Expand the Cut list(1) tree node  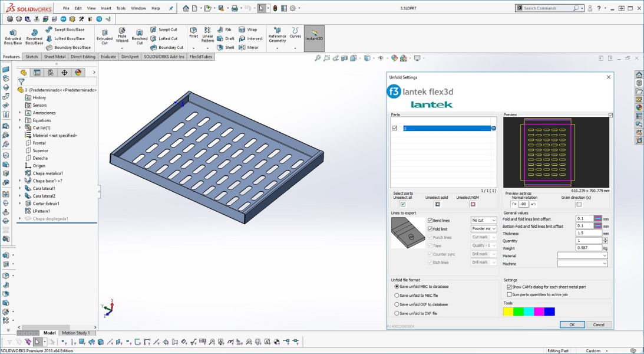click(x=20, y=128)
